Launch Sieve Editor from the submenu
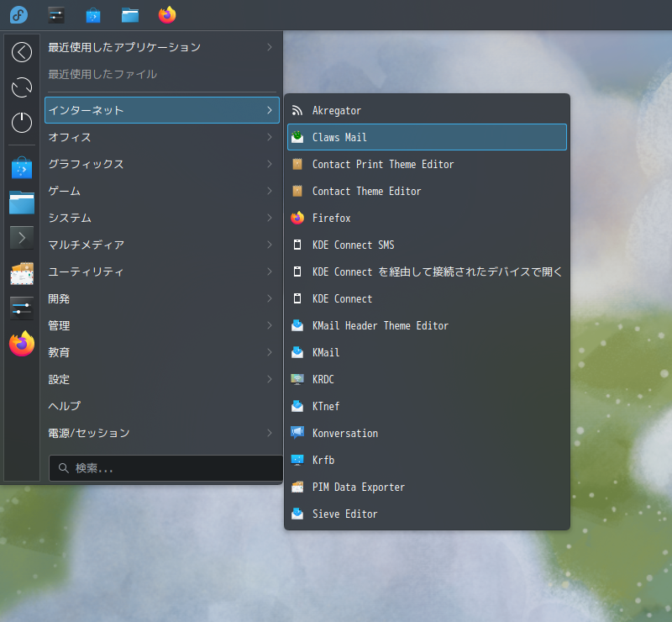This screenshot has height=622, width=672. point(427,514)
